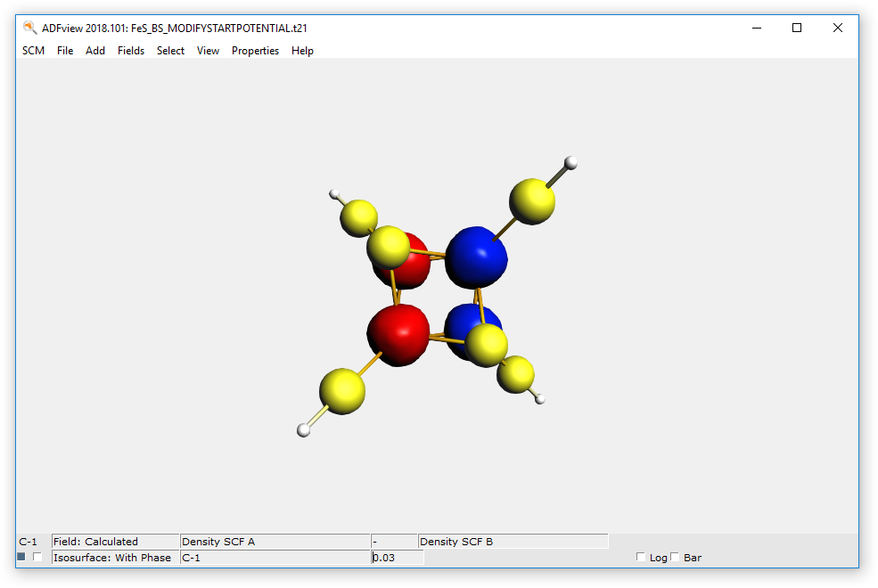This screenshot has height=588, width=878.
Task: Click the bottom-left white hydrogen atom
Action: [x=303, y=429]
